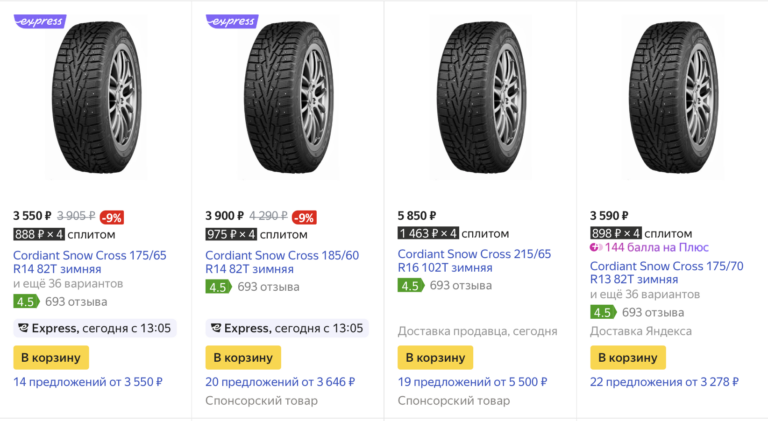
Task: Click the Express badge on second product
Action: point(231,21)
